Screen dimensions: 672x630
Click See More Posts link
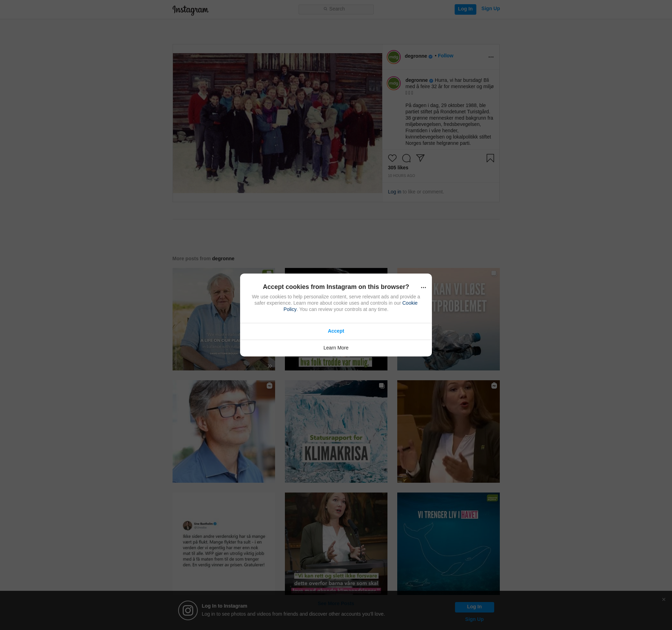[336, 604]
